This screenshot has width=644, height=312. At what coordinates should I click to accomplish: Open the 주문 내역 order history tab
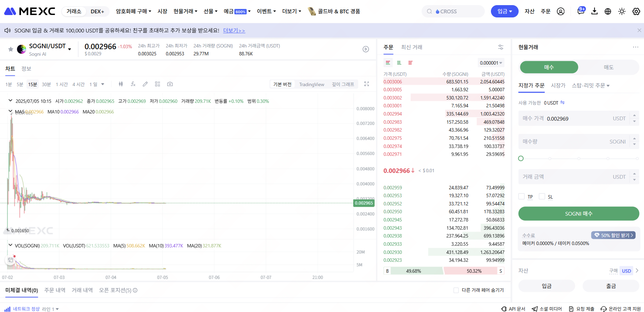55,290
